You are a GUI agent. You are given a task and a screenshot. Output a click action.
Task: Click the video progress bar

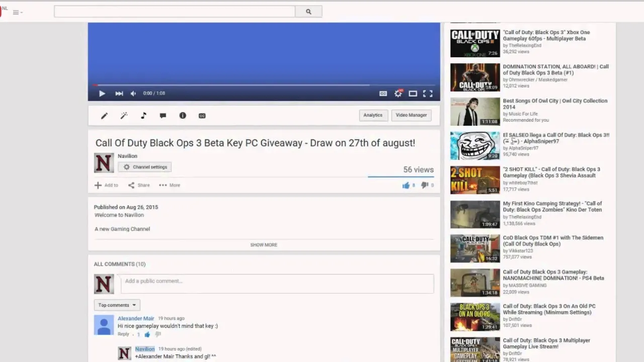click(x=264, y=85)
